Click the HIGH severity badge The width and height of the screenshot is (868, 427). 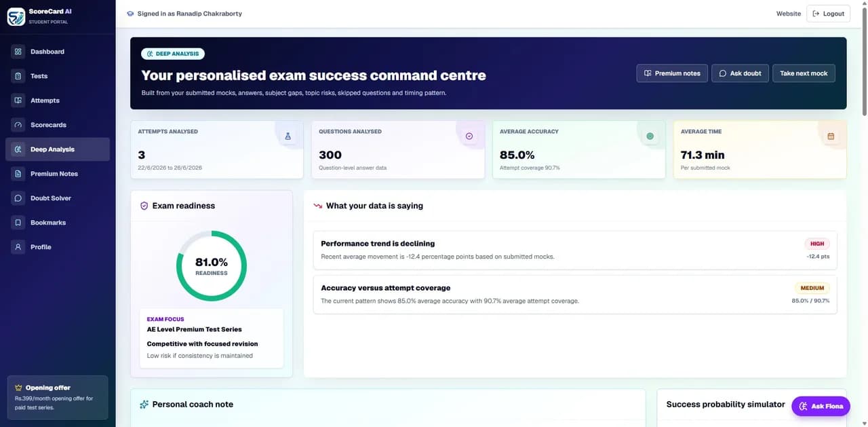point(817,244)
